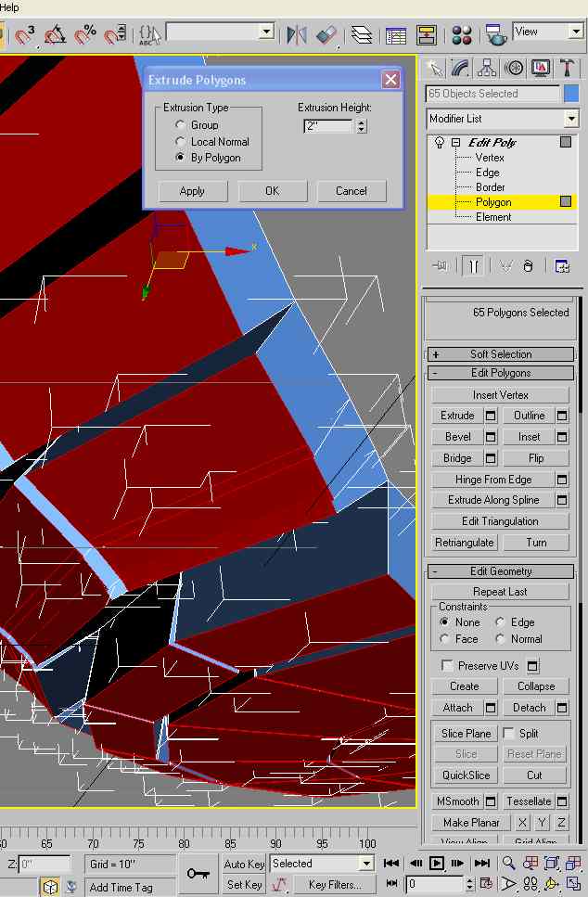Click the Mirror tool in the toolbar

coord(297,35)
